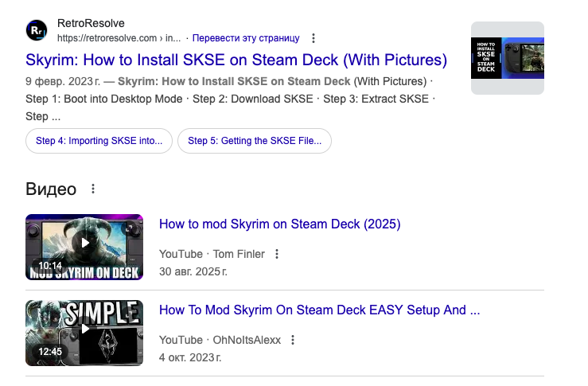
Task: Click the retroresolve.com URL breadcrumb
Action: pos(119,38)
